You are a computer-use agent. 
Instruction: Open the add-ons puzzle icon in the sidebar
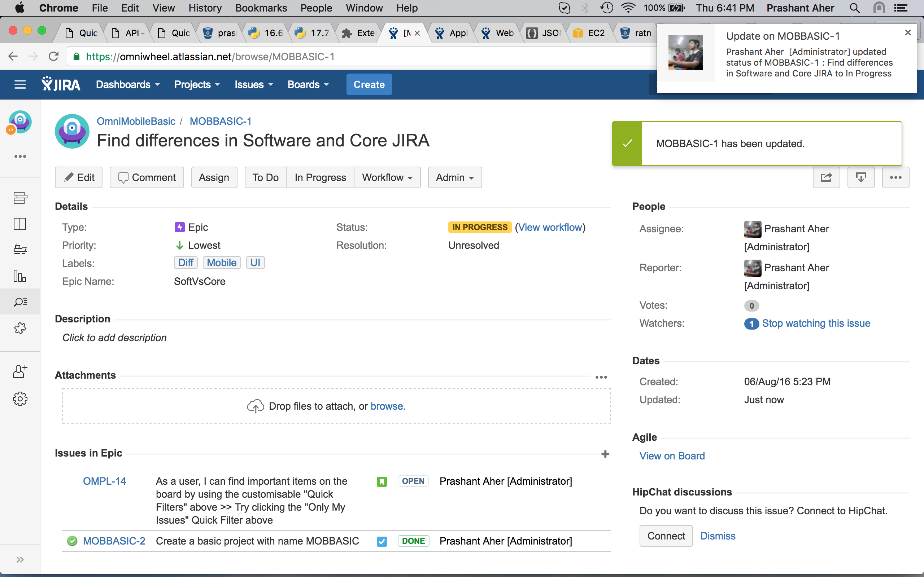(20, 328)
